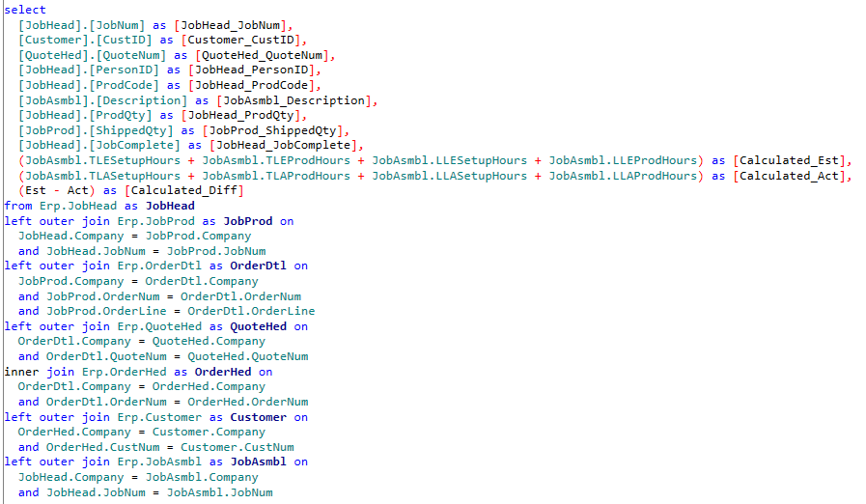This screenshot has width=866, height=504.
Task: Click the [Customer_CustID] alias
Action: click(x=240, y=40)
